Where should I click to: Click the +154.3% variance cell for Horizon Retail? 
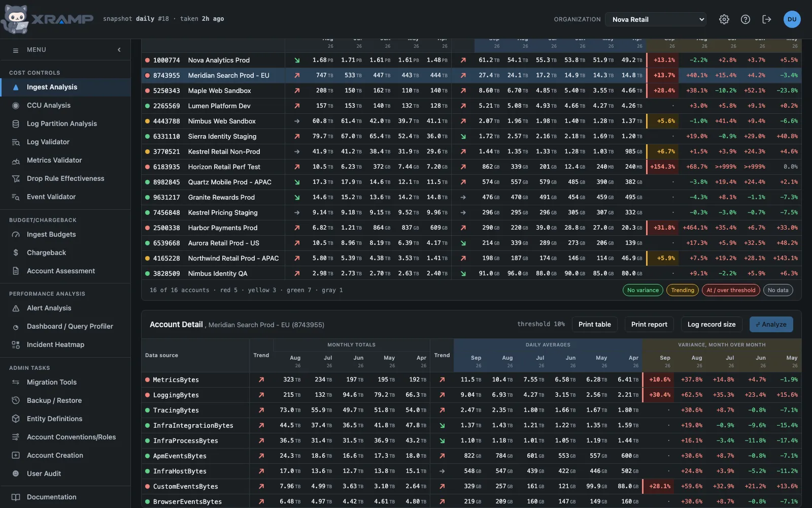662,167
